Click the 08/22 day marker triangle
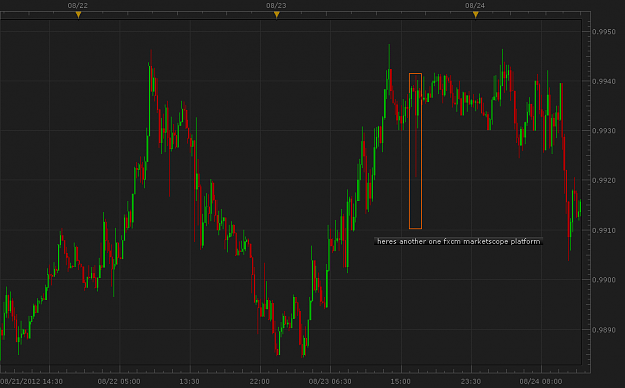This screenshot has width=625, height=388. point(79,15)
